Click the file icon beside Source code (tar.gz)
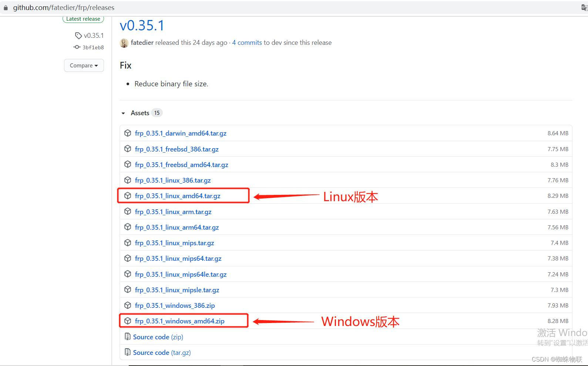 tap(127, 352)
